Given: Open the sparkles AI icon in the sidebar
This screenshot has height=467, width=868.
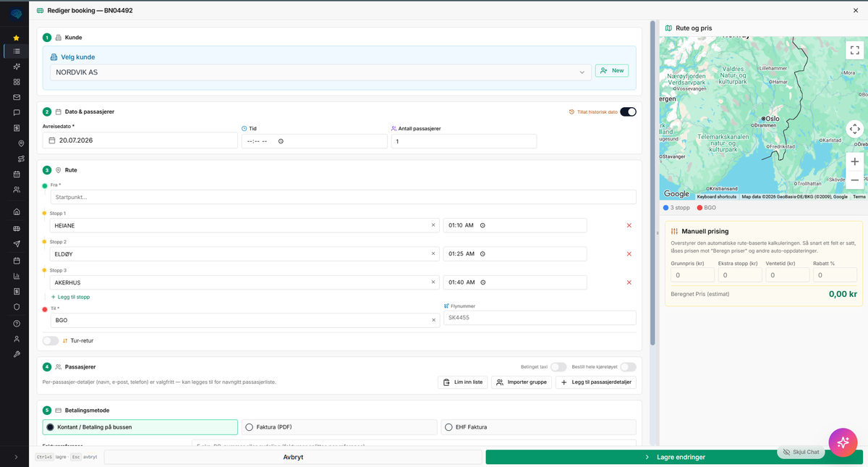Looking at the screenshot, I should pyautogui.click(x=16, y=67).
